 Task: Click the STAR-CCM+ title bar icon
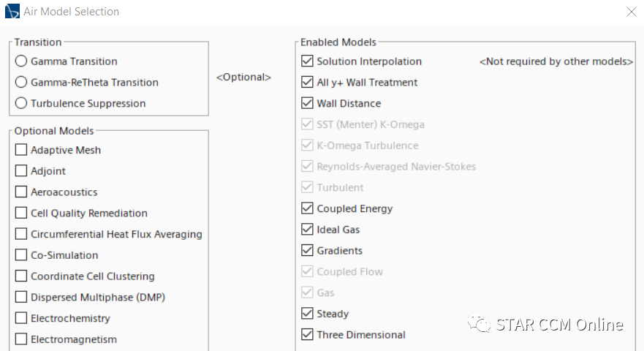[12, 12]
